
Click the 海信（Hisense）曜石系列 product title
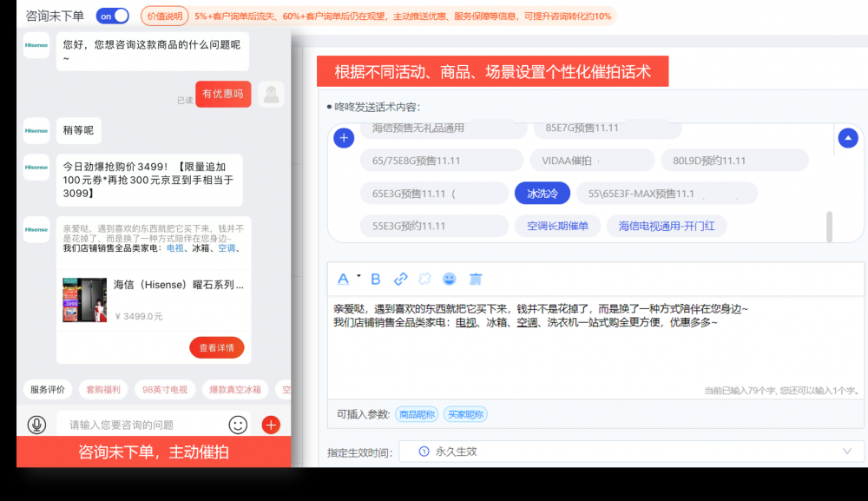[178, 285]
